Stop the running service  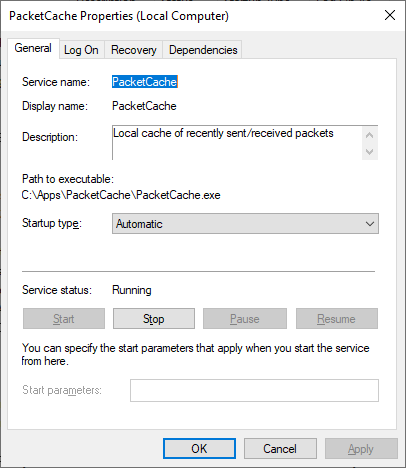(x=154, y=319)
